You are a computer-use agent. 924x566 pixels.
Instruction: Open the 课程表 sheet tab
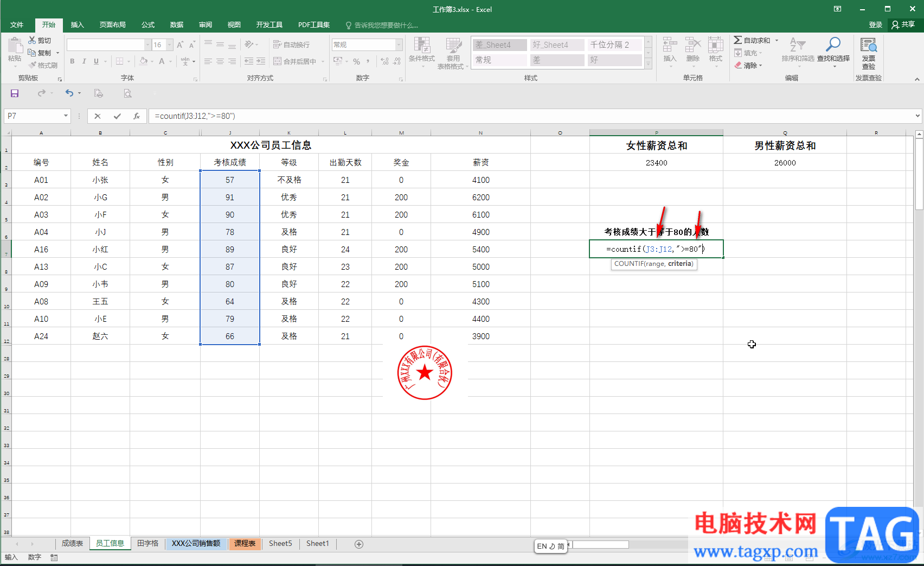245,543
